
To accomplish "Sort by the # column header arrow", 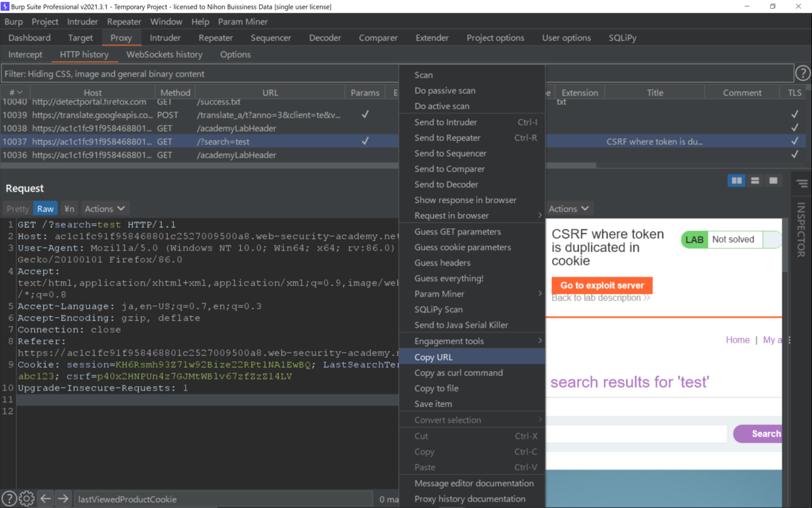I will 20,93.
